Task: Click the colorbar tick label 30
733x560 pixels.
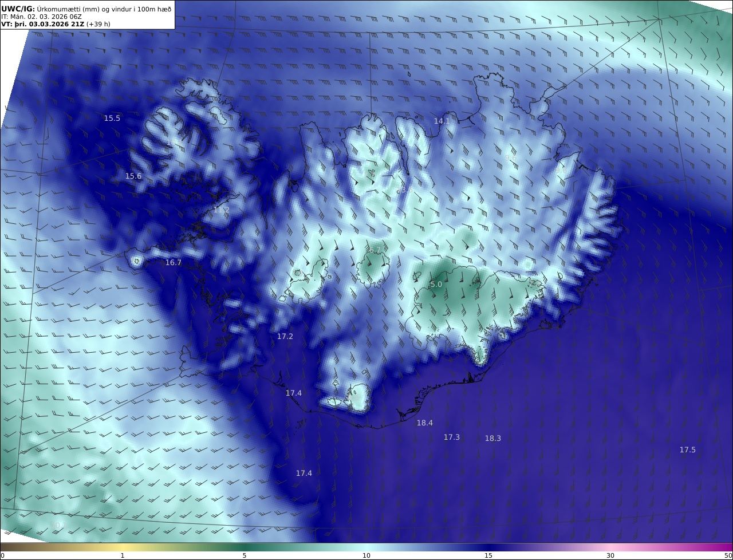Action: click(610, 555)
